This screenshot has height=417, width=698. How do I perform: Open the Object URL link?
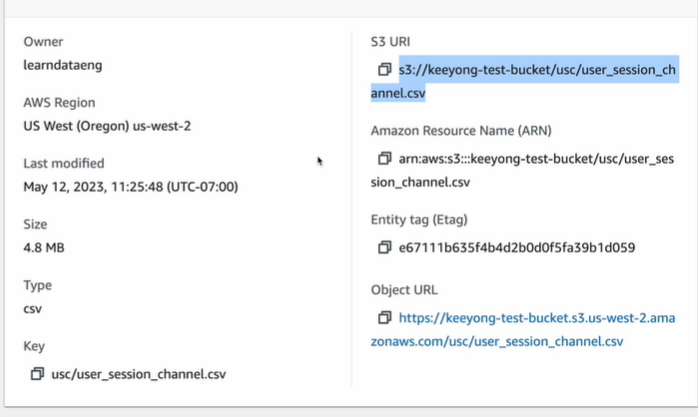(523, 330)
